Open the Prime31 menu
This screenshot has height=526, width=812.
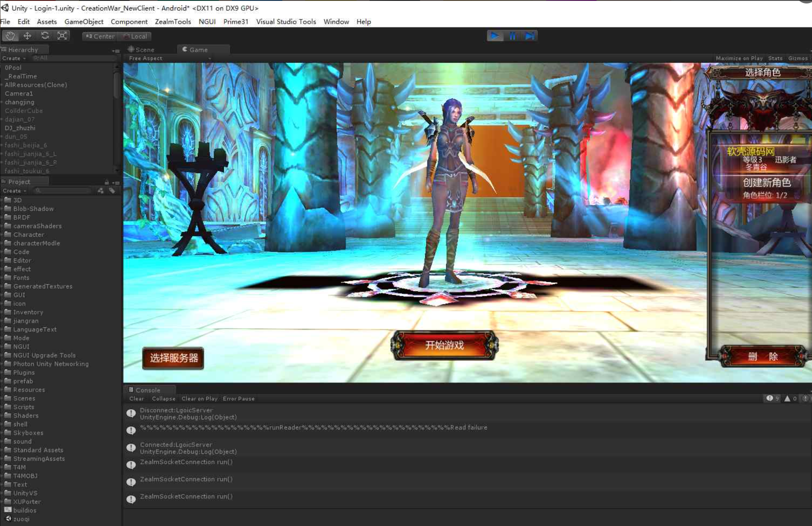pyautogui.click(x=236, y=22)
